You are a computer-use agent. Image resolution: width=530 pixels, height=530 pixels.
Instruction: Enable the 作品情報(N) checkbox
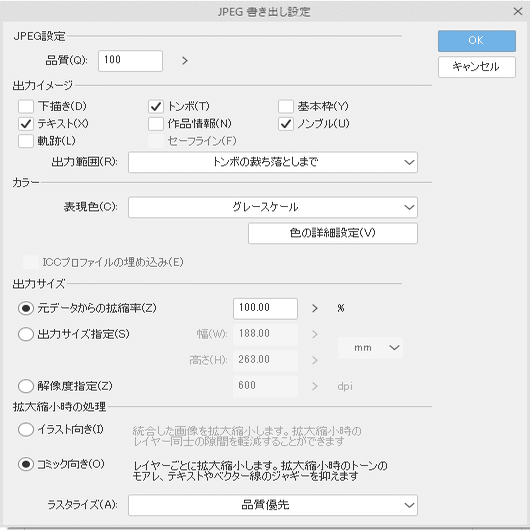156,124
